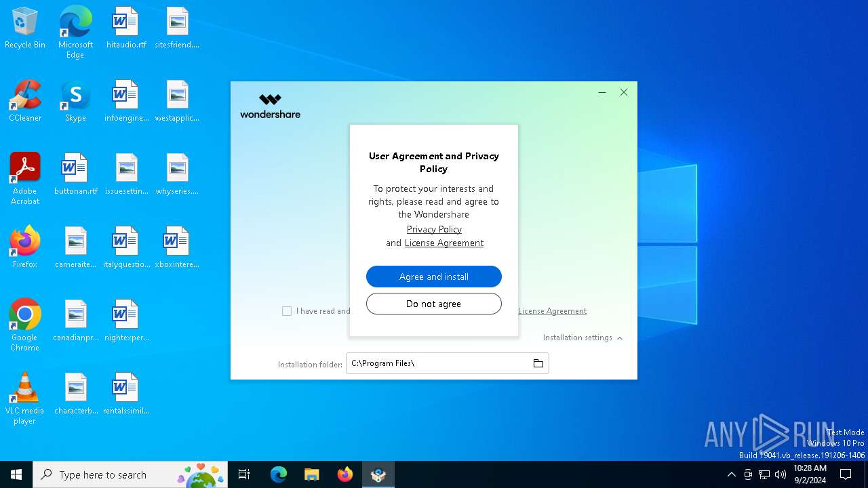The height and width of the screenshot is (488, 868).
Task: Click the Wondershare logo
Action: point(270,106)
